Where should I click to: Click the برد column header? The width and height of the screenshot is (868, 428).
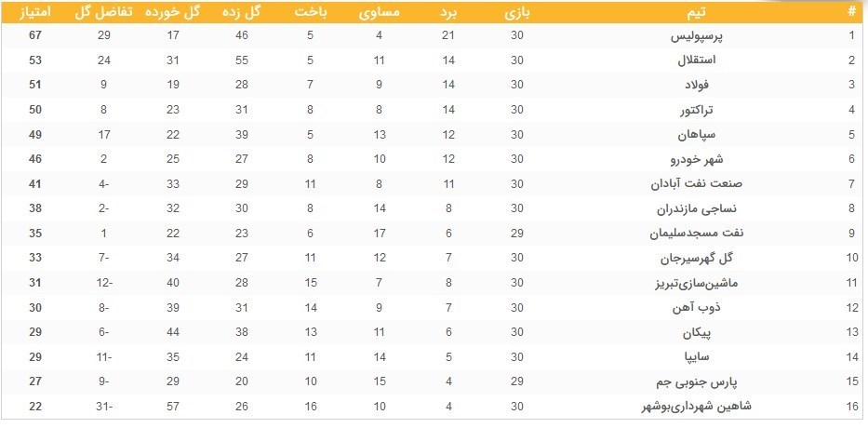(x=449, y=13)
